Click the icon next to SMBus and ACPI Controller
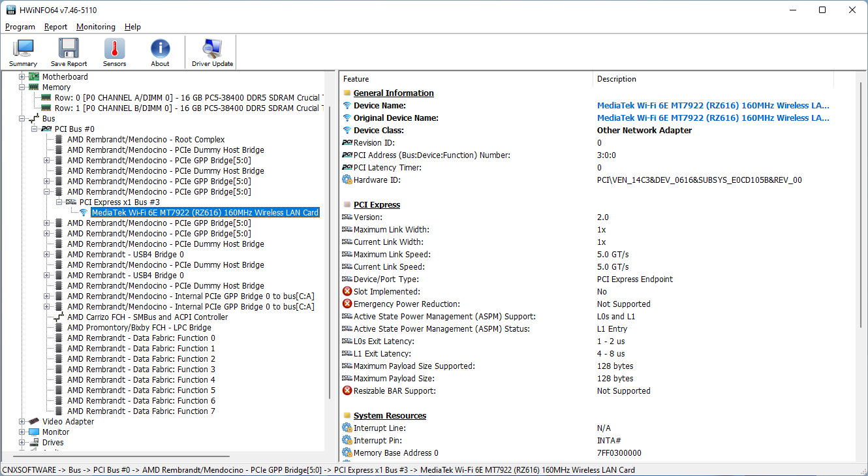 59,317
